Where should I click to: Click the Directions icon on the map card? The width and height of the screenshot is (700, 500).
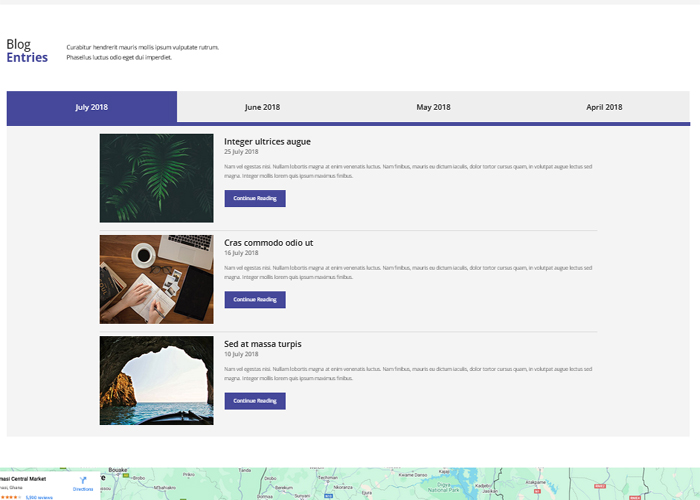coord(83,481)
